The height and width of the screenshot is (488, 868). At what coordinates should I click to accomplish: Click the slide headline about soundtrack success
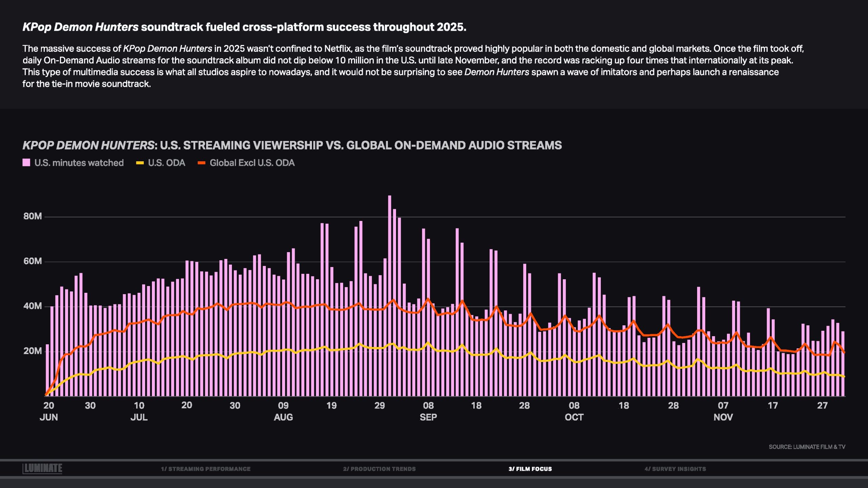coord(244,27)
